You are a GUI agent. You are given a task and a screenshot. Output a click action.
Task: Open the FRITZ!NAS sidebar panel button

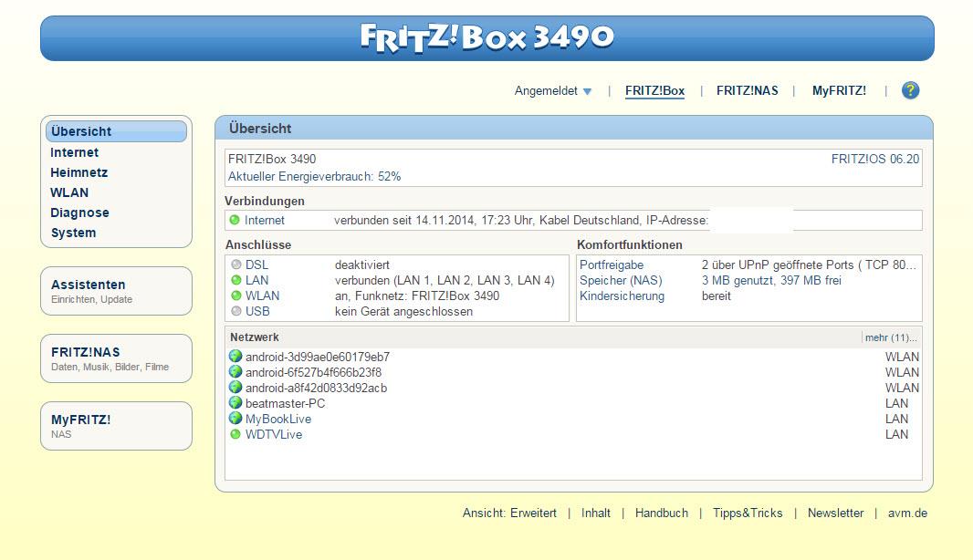click(116, 358)
